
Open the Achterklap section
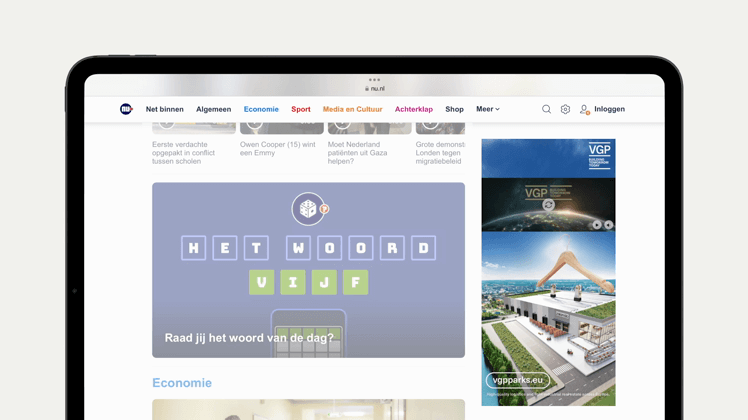pyautogui.click(x=413, y=109)
